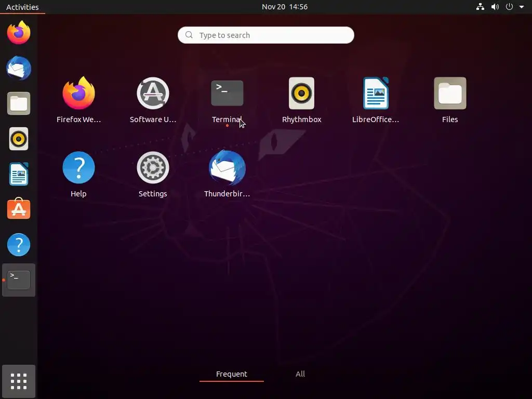
Task: Open the Terminal app in the grid
Action: (227, 94)
